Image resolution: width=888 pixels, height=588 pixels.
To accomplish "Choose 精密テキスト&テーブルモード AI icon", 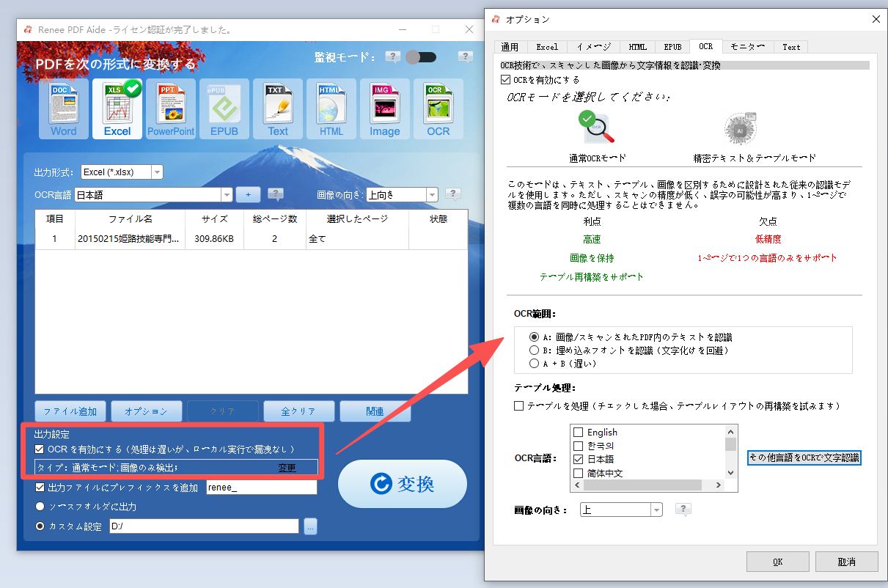I will tap(741, 128).
